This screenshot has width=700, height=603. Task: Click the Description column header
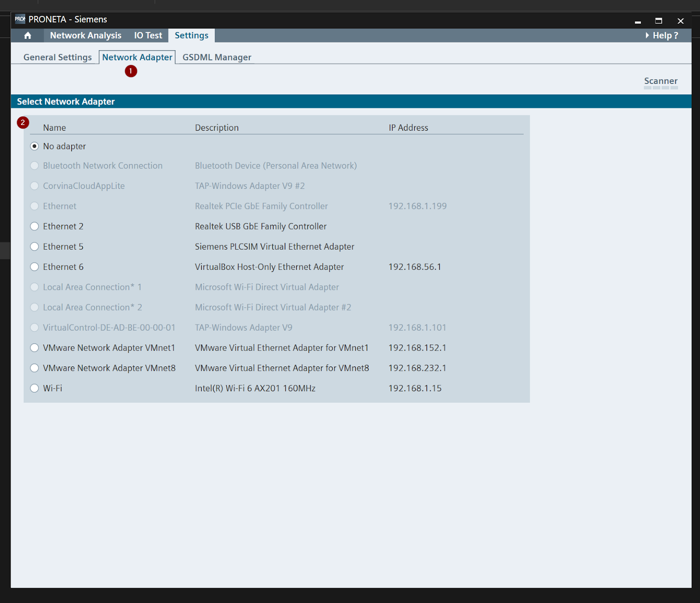(217, 128)
